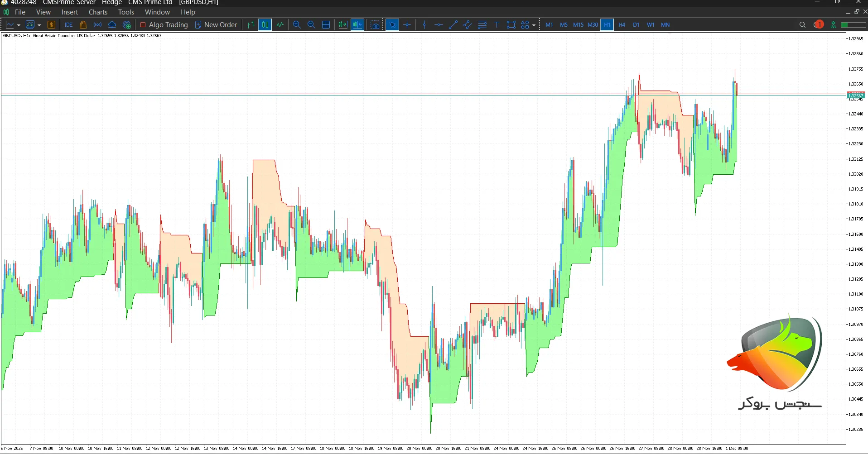Viewport: 868px width, 454px height.
Task: Switch chart to bar chart mode
Action: (251, 25)
